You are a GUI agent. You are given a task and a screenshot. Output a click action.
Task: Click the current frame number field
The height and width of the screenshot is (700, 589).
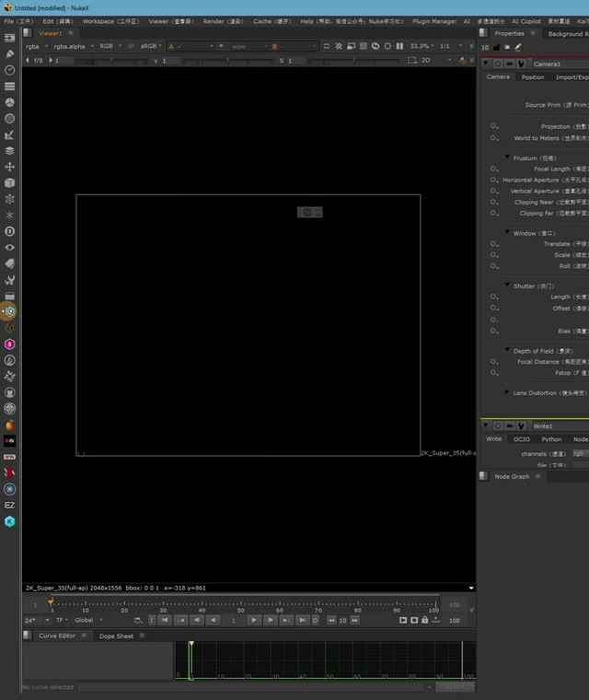coord(233,620)
